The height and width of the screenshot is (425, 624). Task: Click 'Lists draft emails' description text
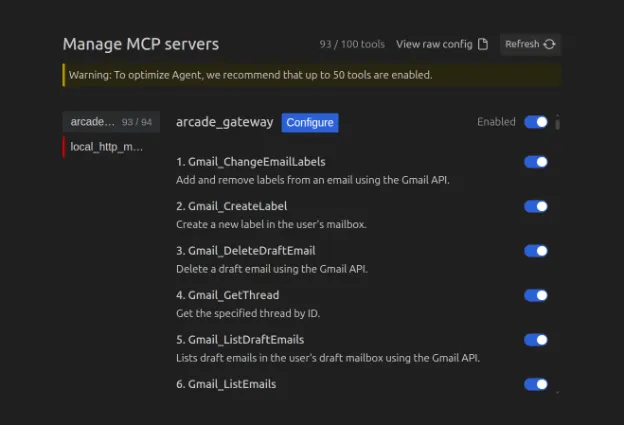pyautogui.click(x=328, y=358)
